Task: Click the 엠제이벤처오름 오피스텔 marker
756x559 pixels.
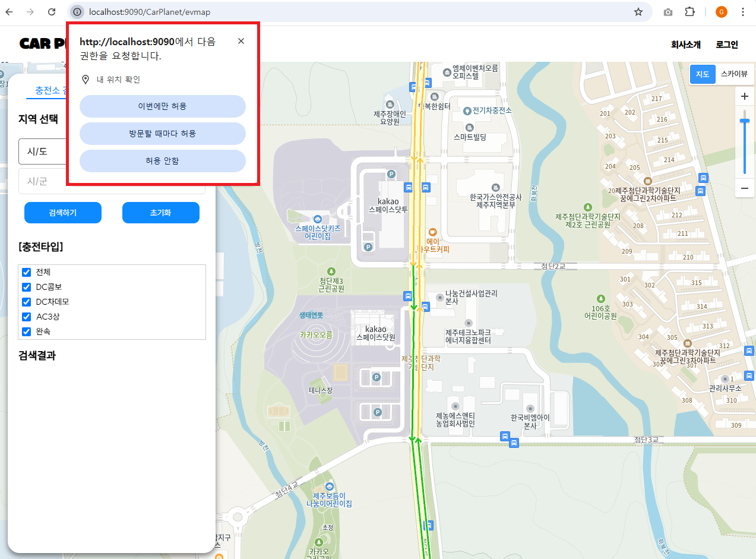Action: [x=447, y=72]
